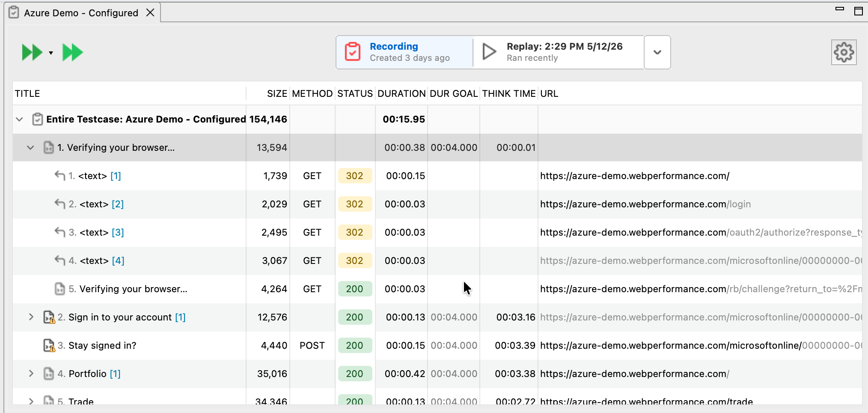Viewport: 868px width, 413px height.
Task: Click the page icon of '1. Verifying your browser...'
Action: [49, 147]
